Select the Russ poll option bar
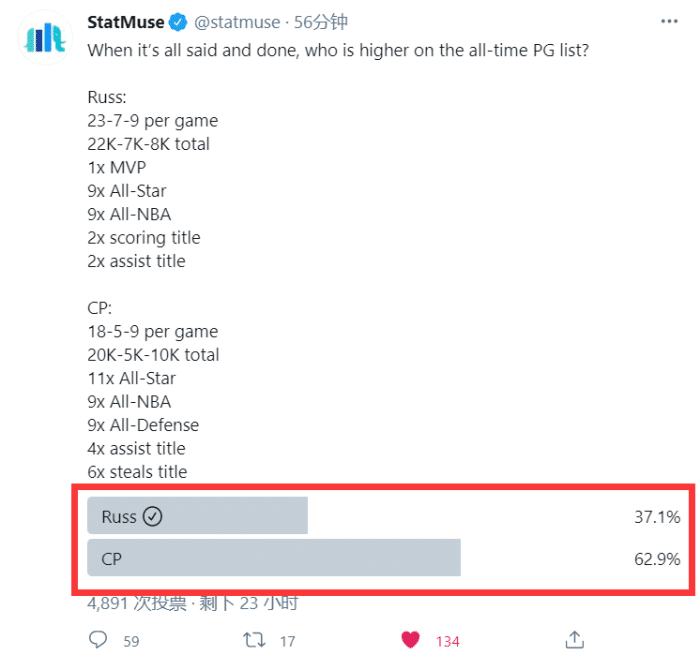 click(x=198, y=517)
